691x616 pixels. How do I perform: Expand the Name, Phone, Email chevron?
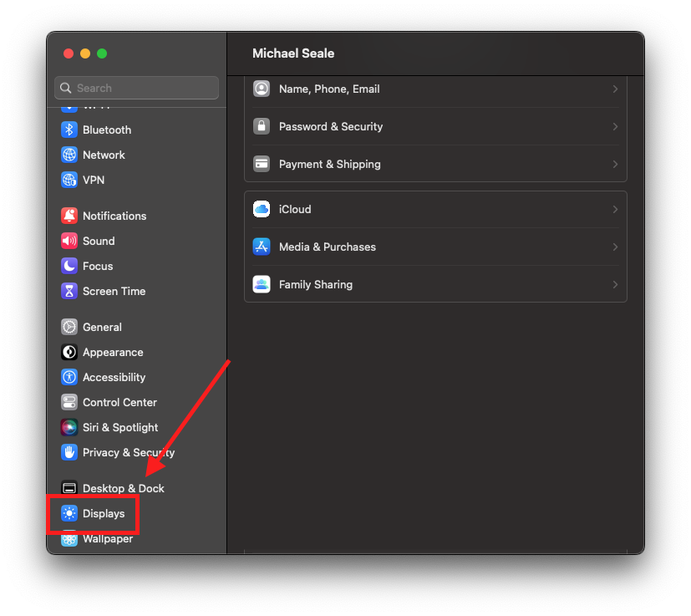[615, 89]
